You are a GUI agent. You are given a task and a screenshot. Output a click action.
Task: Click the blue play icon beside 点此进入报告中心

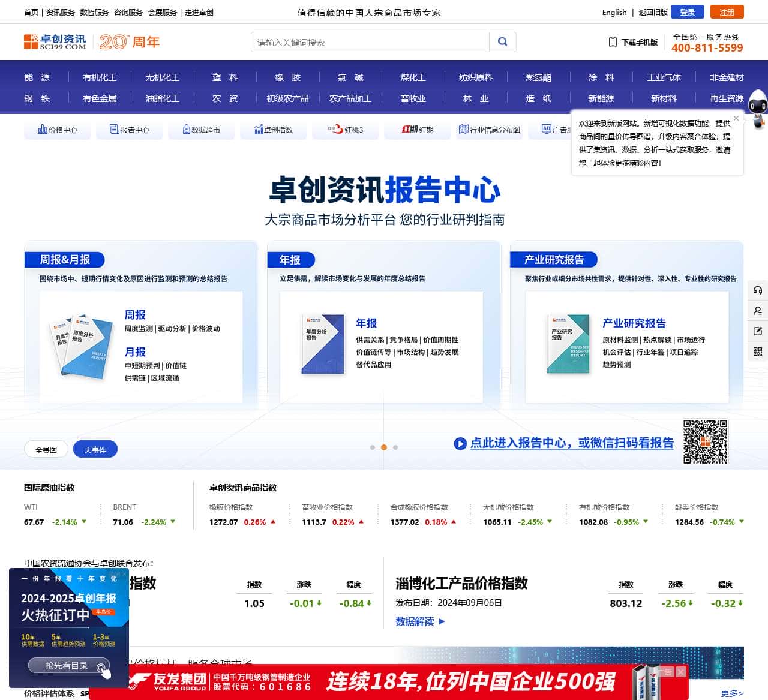point(460,444)
